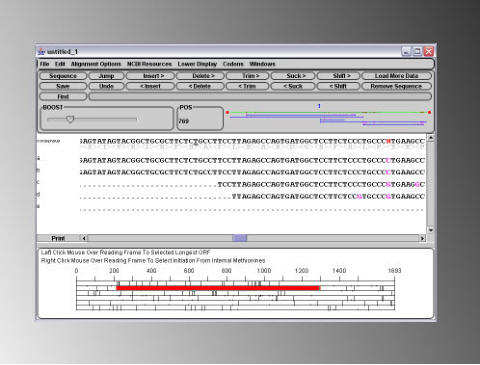Click the red longest ORF bar
Image resolution: width=480 pixels, height=365 pixels.
coord(218,288)
